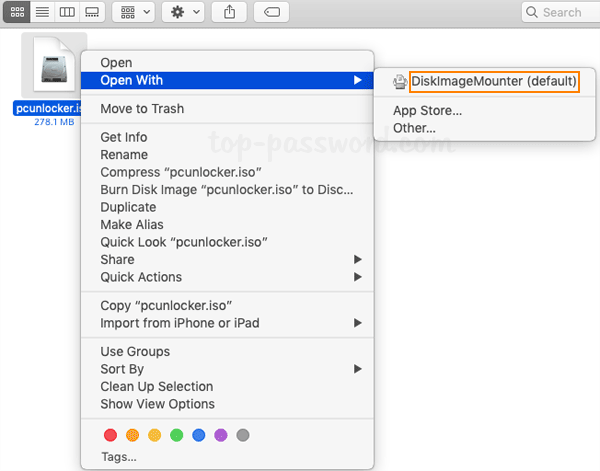Viewport: 600px width, 471px height.
Task: Apply the red color tag
Action: (x=110, y=435)
